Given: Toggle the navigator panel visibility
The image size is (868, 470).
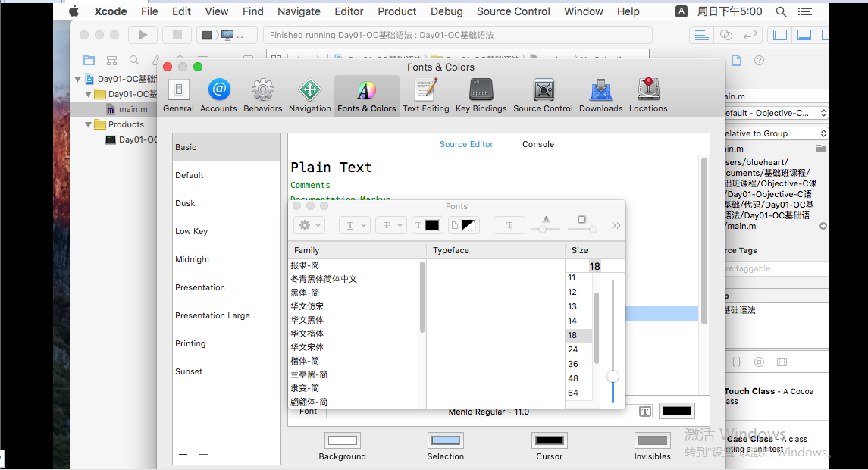Looking at the screenshot, I should click(780, 35).
